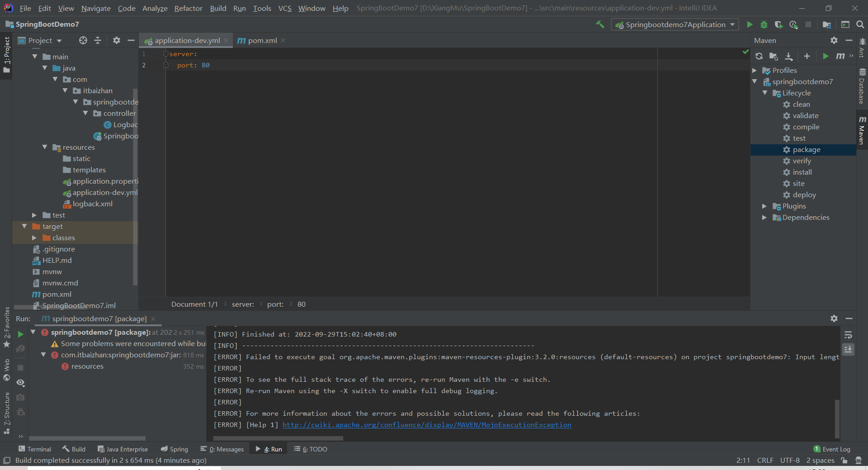Select the failed resources node in Run tree
This screenshot has height=470, width=868.
[87, 366]
